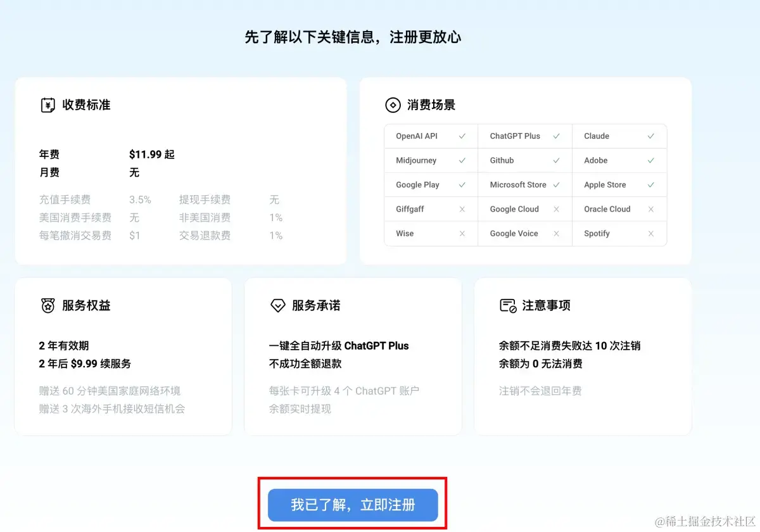Click the 服务权益 heading
Screen dimensions: 760x532
(x=86, y=306)
